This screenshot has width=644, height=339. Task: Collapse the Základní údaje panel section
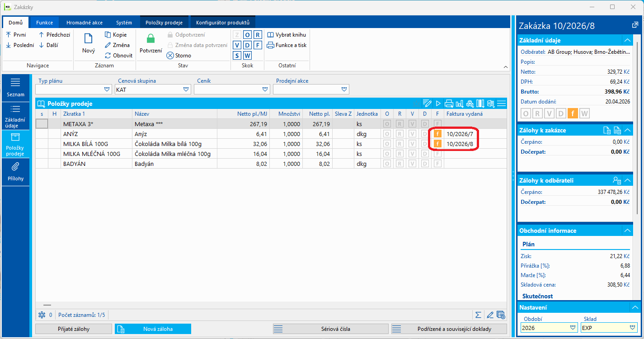pyautogui.click(x=627, y=40)
